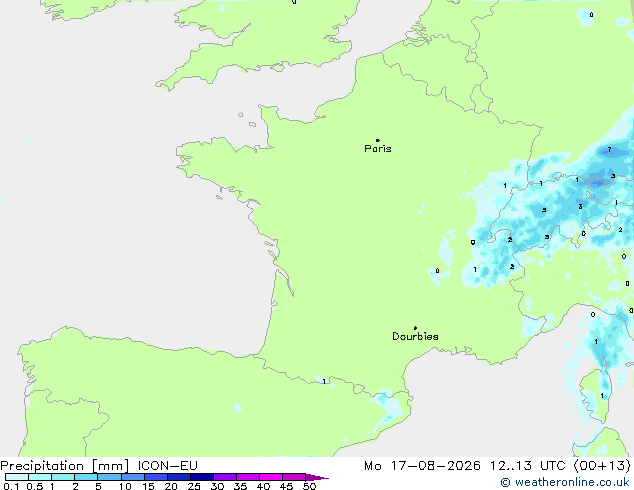Pick the legend swatch starting at 40 mm
Screen dimensions: 634x490
point(271,477)
